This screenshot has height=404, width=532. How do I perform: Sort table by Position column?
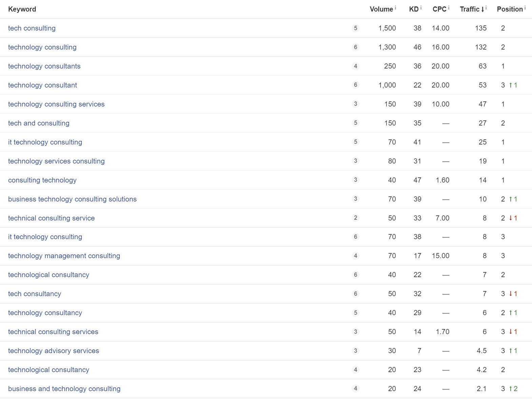pos(510,9)
